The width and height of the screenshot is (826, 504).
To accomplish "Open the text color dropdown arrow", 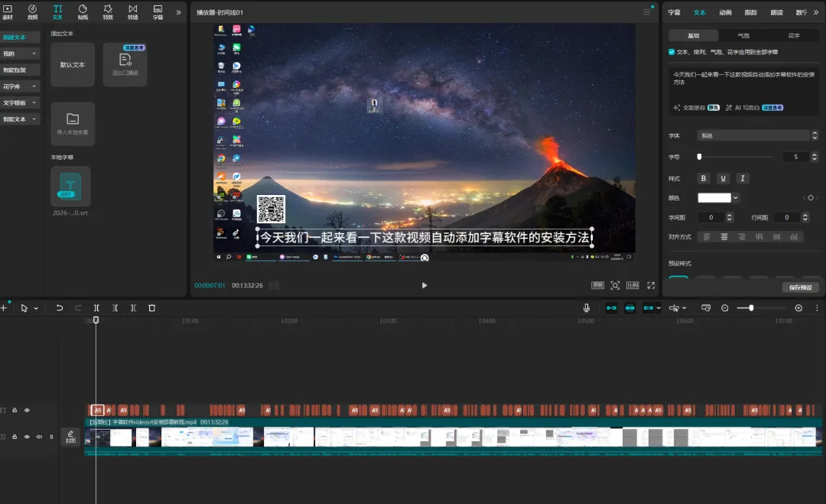I will tap(736, 198).
